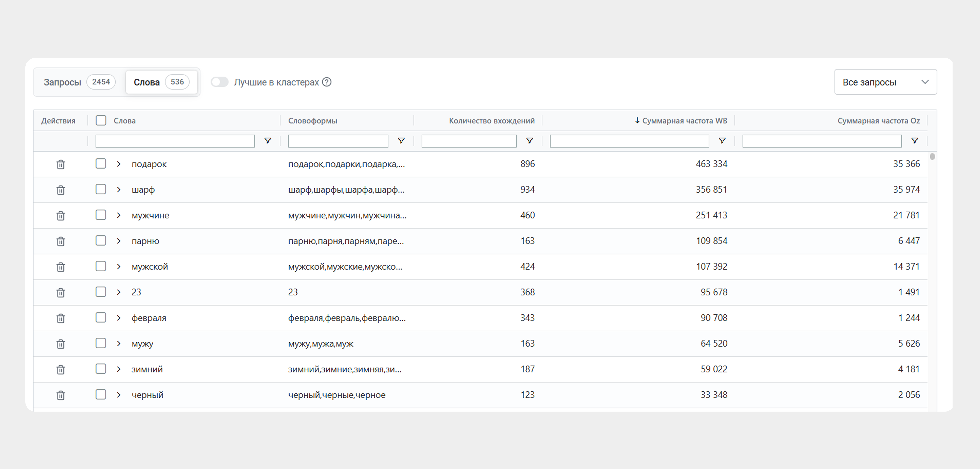Focus the Количество вхождений filter input
The image size is (980, 469).
pos(469,141)
